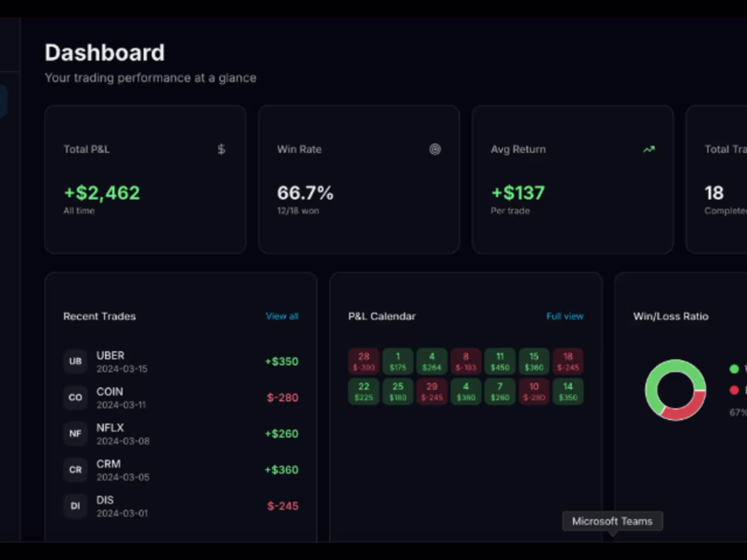The image size is (747, 560).
Task: Select calendar day 1 with $175
Action: [x=398, y=361]
